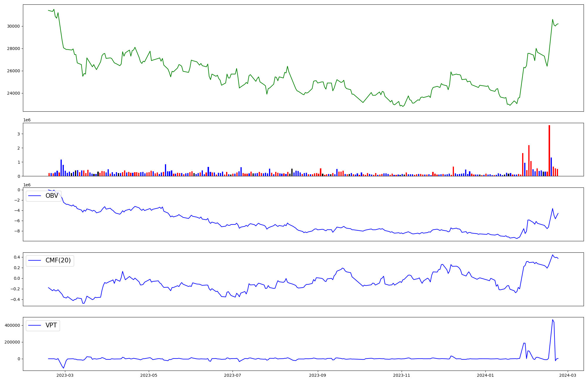Click the tall blue volume bar near 2023-03
Screen dimensions: 588x382
pyautogui.click(x=61, y=168)
